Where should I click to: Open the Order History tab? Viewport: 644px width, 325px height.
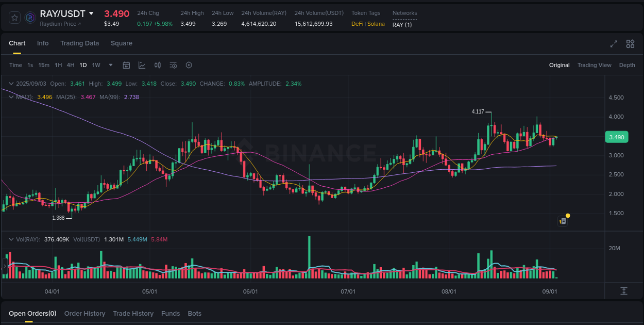click(x=84, y=313)
